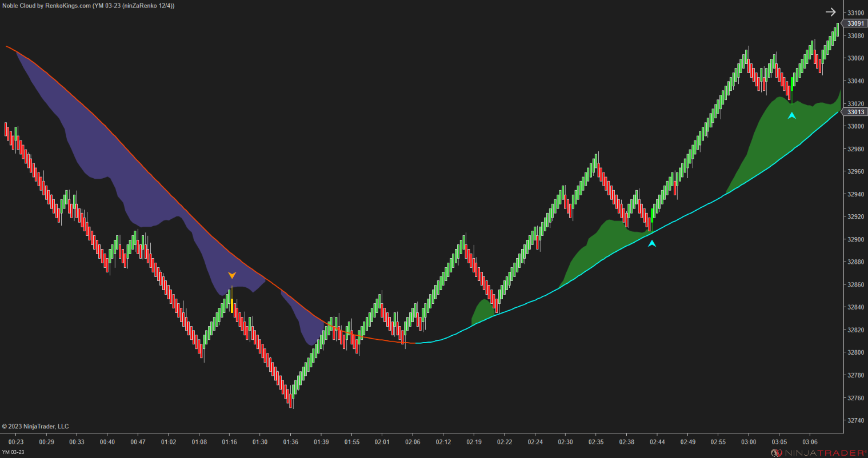868x458 pixels.
Task: Select the orange sell signal arrow
Action: [232, 275]
